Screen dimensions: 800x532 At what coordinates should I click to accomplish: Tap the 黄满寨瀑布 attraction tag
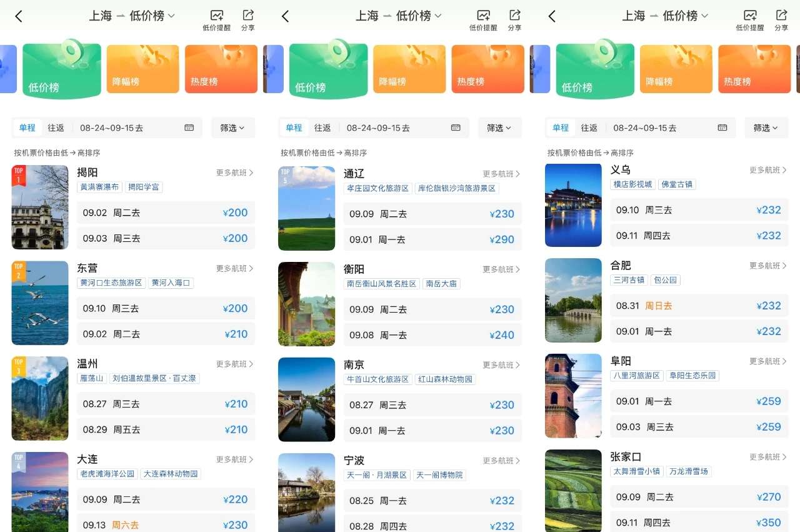tap(99, 187)
